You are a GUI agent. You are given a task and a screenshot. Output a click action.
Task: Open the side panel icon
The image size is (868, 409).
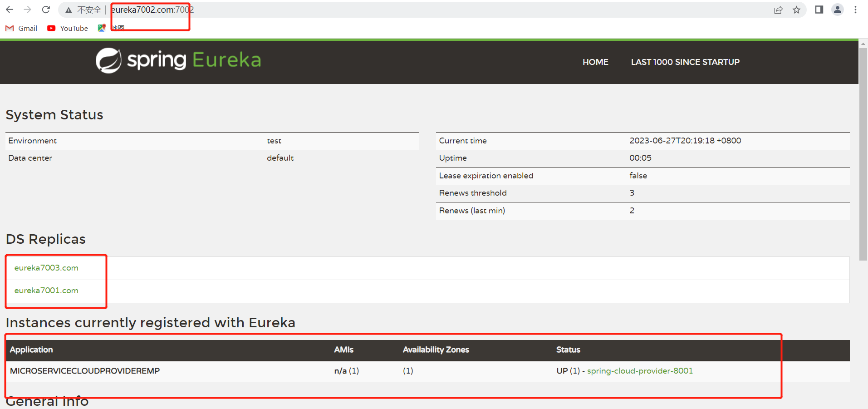point(819,10)
